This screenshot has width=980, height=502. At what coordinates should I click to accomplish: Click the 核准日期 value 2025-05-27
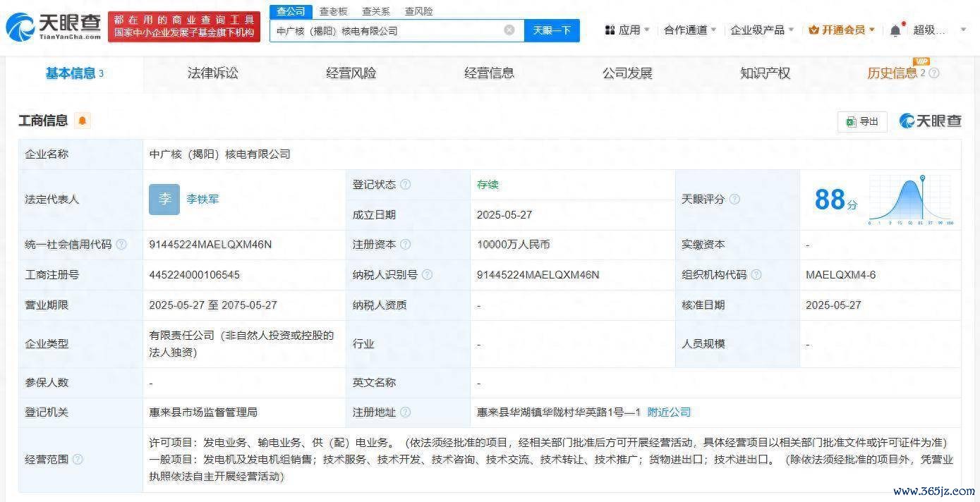(x=833, y=305)
